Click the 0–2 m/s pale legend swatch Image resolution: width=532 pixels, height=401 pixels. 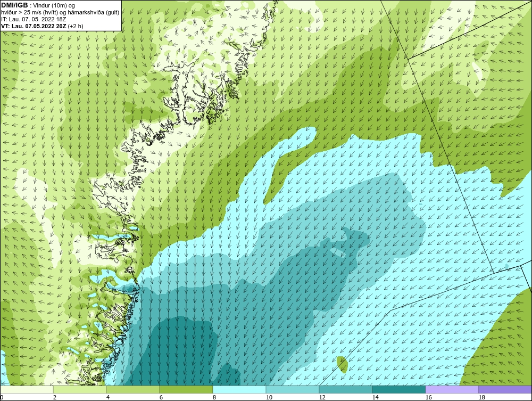pos(27,389)
